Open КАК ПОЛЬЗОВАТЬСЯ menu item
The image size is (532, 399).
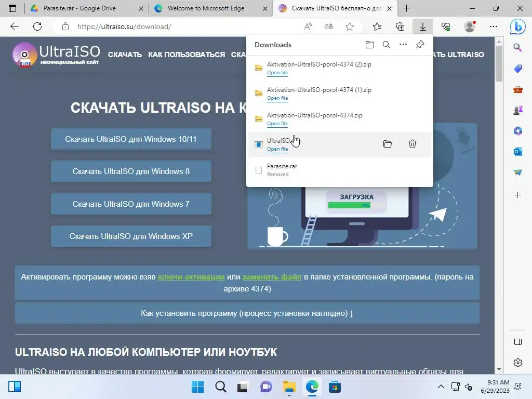click(187, 55)
